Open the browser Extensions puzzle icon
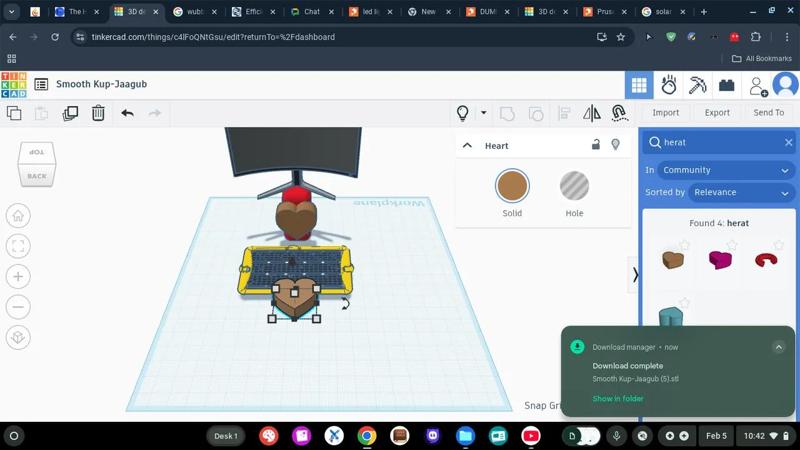800x450 pixels. 756,37
